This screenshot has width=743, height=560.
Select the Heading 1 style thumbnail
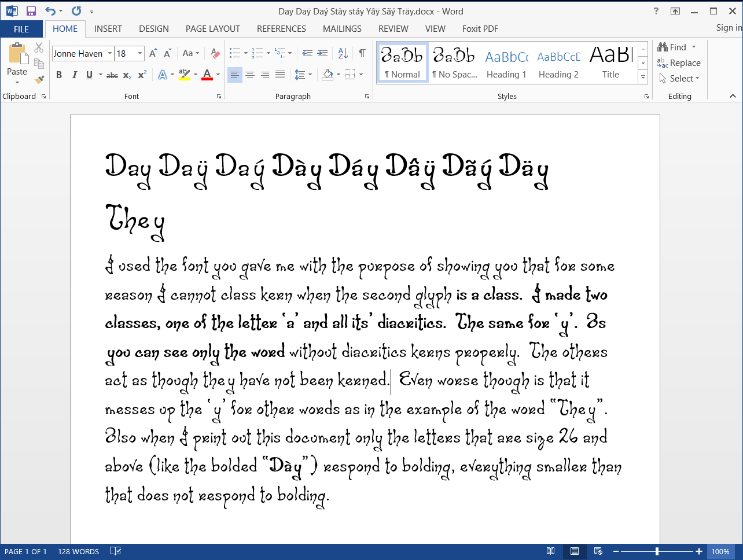(x=506, y=62)
